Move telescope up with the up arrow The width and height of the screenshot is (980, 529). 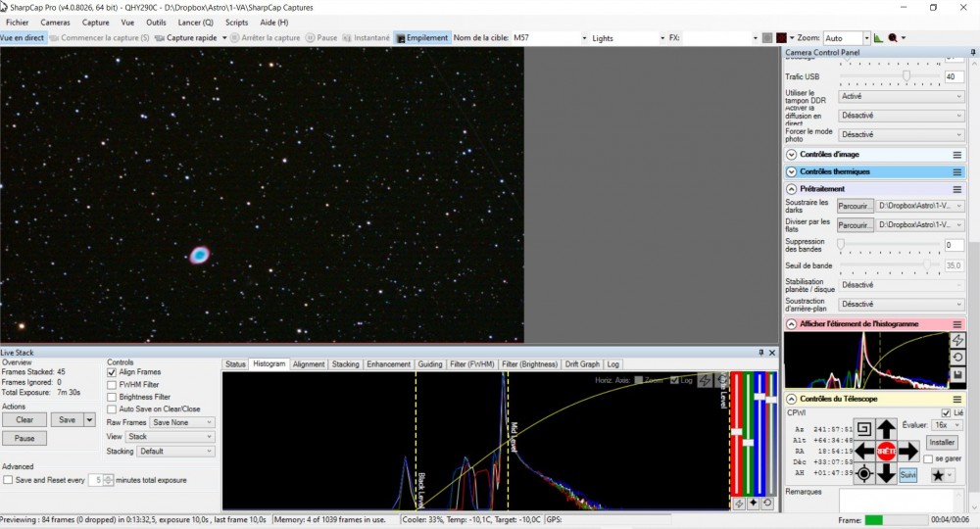pos(886,429)
